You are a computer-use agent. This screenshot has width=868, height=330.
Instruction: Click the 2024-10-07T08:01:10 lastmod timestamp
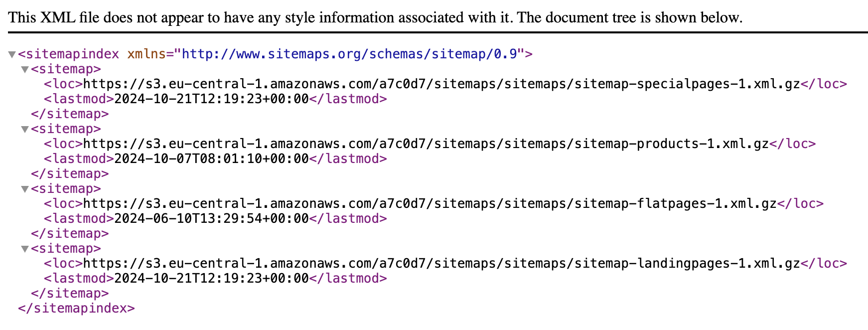tap(211, 159)
